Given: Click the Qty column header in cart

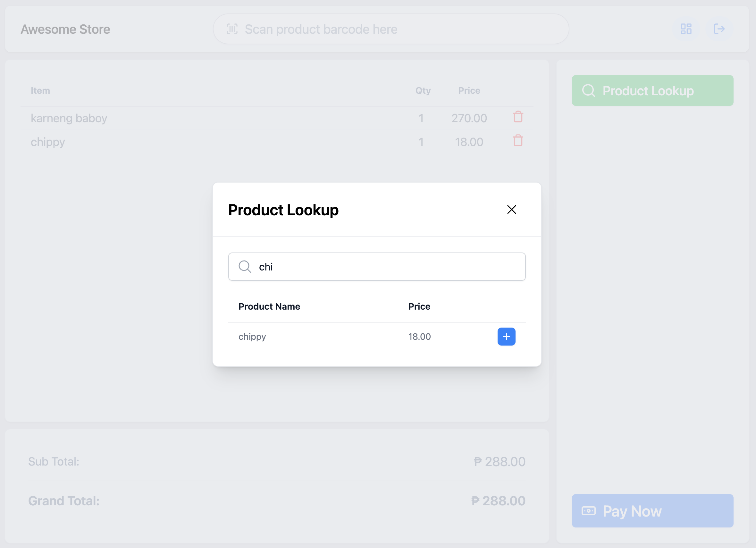Looking at the screenshot, I should point(423,90).
